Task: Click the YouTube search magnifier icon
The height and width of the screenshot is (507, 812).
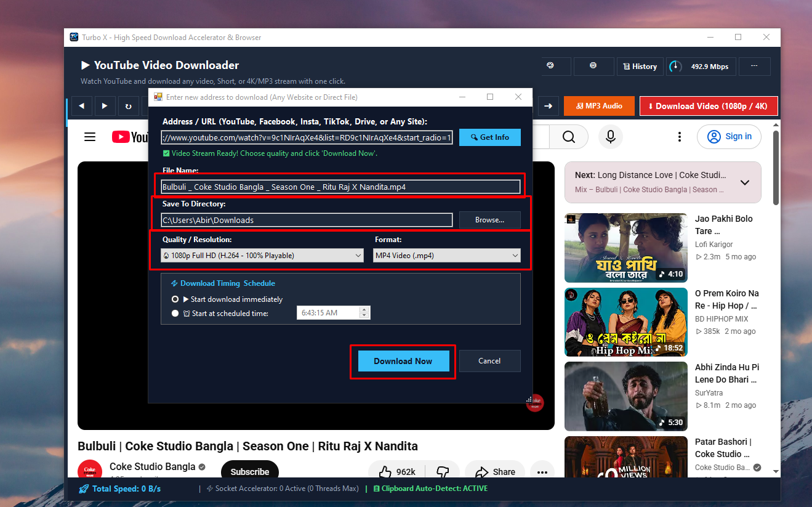Action: point(569,137)
